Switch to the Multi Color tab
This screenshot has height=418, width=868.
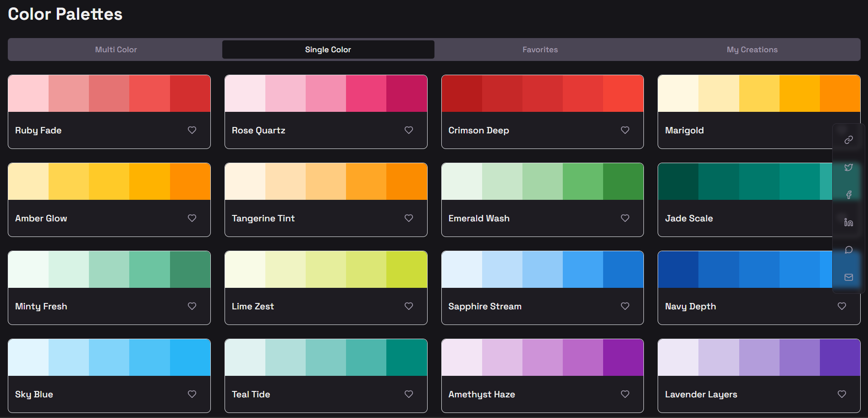click(115, 49)
